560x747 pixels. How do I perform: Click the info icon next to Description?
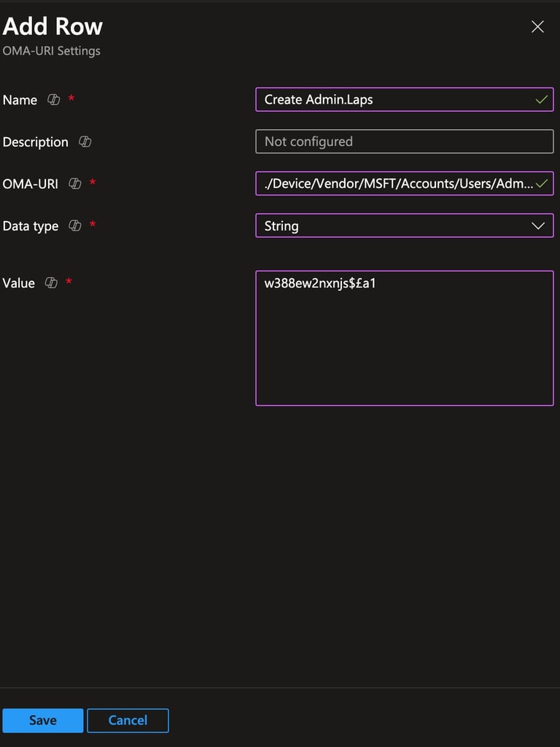click(85, 142)
